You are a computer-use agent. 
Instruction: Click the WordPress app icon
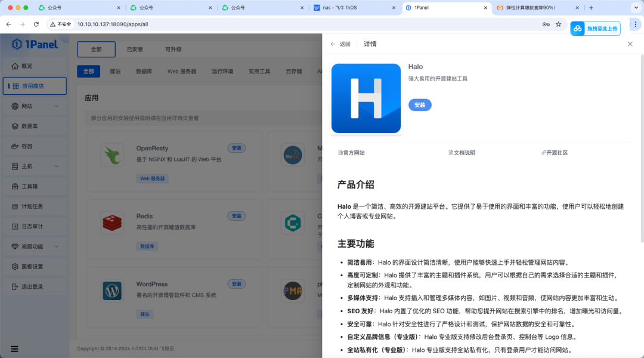click(x=112, y=291)
